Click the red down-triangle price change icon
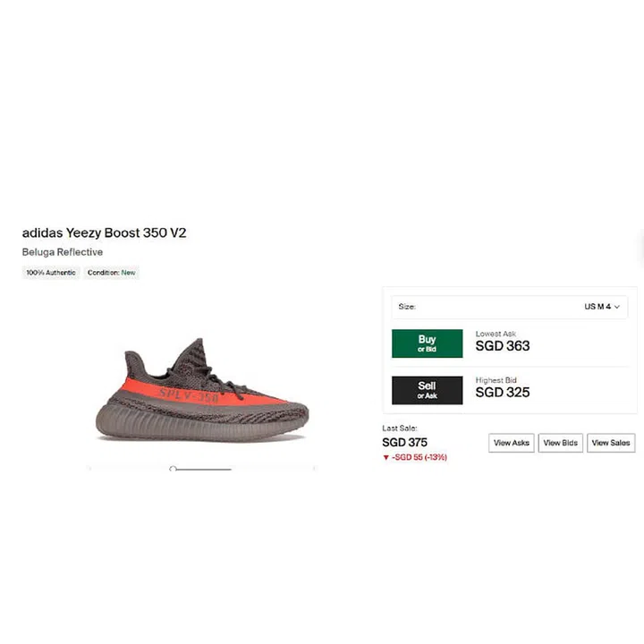 click(x=386, y=458)
